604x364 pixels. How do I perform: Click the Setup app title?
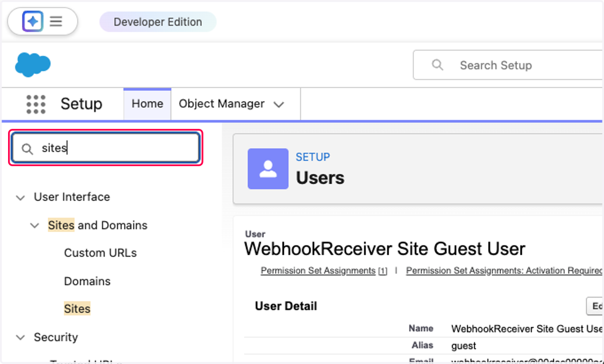(81, 104)
